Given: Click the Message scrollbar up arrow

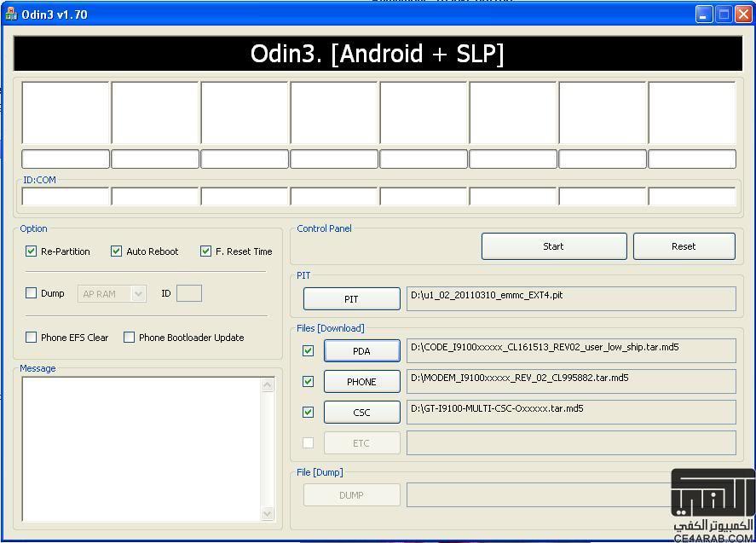Looking at the screenshot, I should pos(268,384).
